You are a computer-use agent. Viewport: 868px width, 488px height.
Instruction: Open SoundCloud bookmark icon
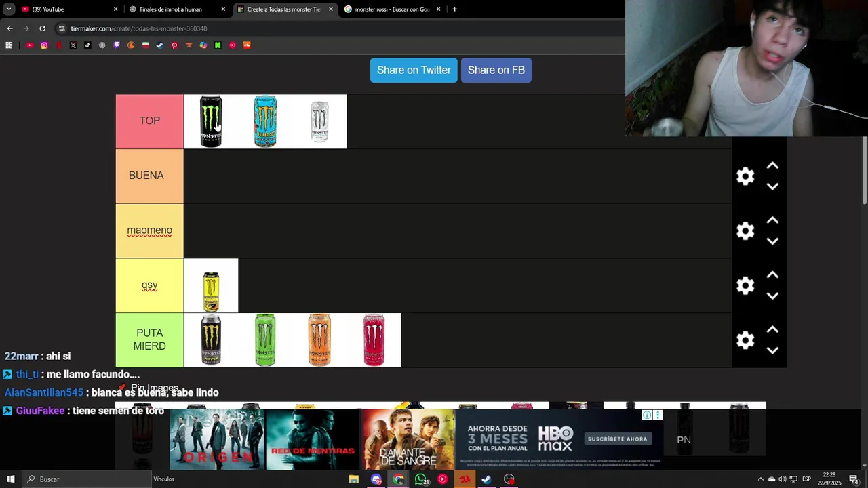[x=247, y=45]
